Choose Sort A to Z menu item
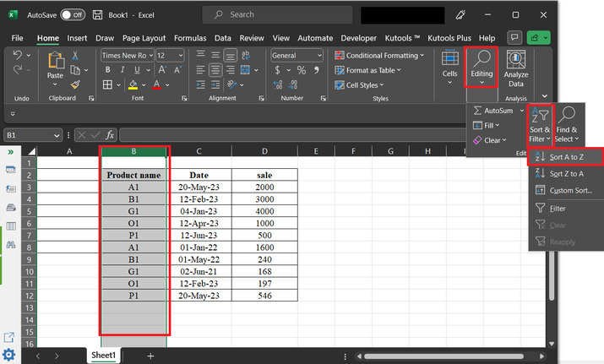 point(567,157)
